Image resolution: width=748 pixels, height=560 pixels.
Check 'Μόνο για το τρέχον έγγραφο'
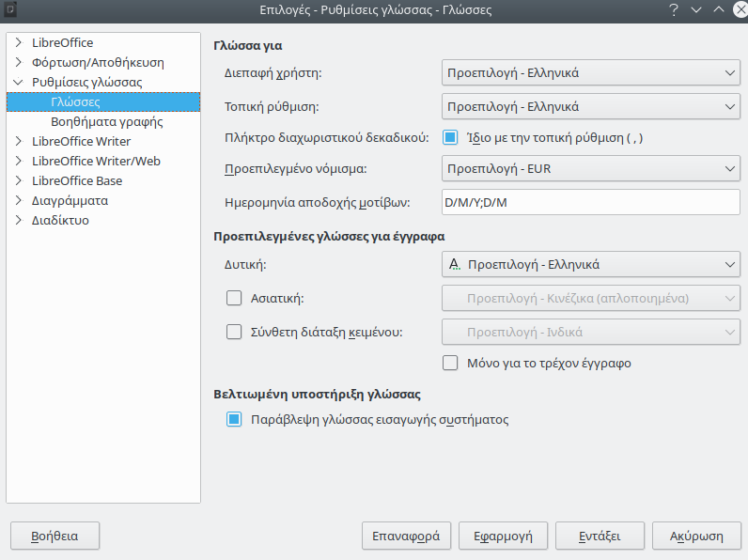tap(450, 363)
